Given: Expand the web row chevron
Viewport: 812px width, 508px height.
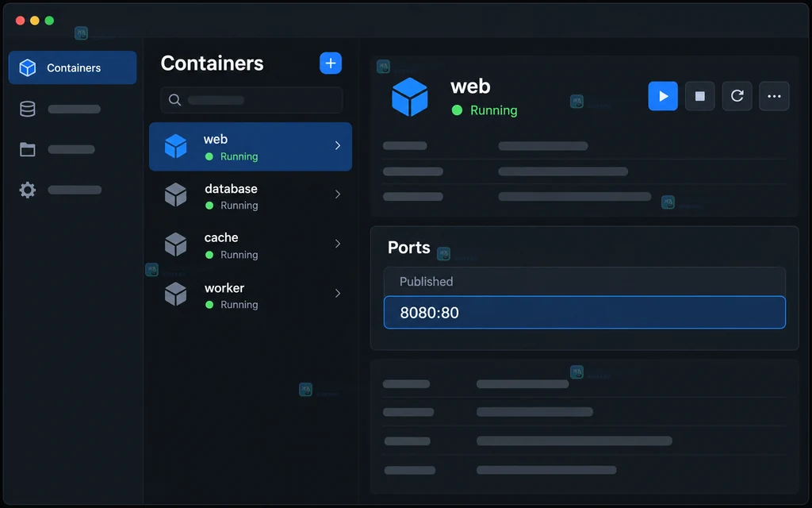Looking at the screenshot, I should tap(338, 146).
